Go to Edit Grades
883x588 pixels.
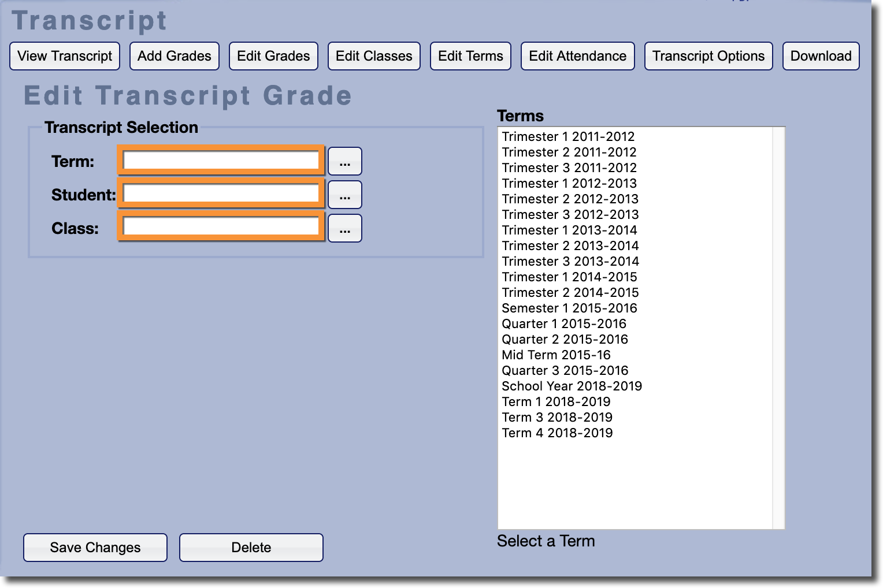pos(273,56)
